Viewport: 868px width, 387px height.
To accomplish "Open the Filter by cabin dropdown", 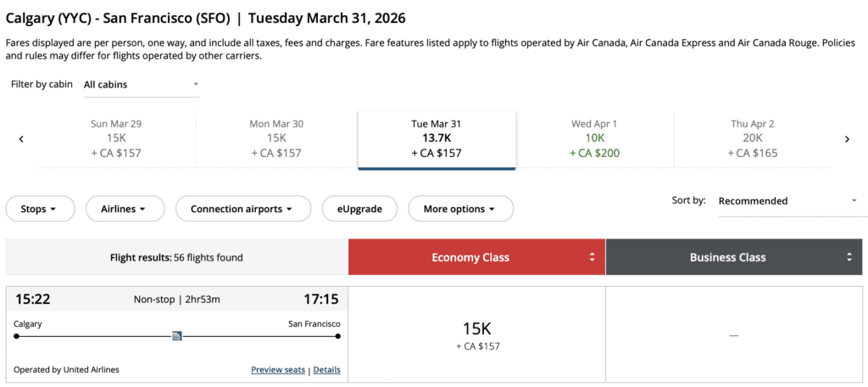I will coord(140,85).
